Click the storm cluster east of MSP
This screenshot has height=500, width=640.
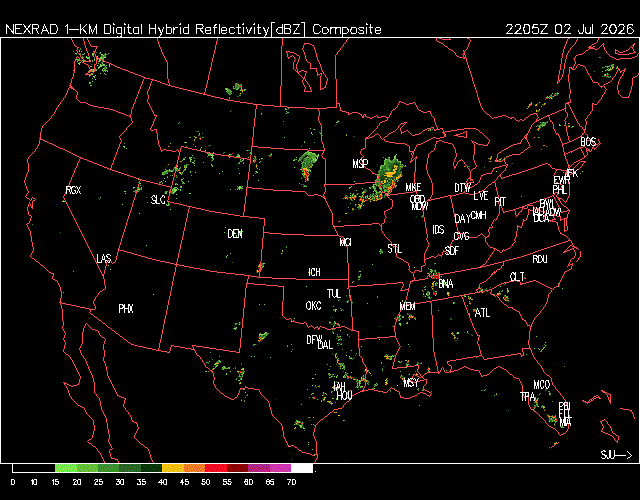click(x=390, y=175)
